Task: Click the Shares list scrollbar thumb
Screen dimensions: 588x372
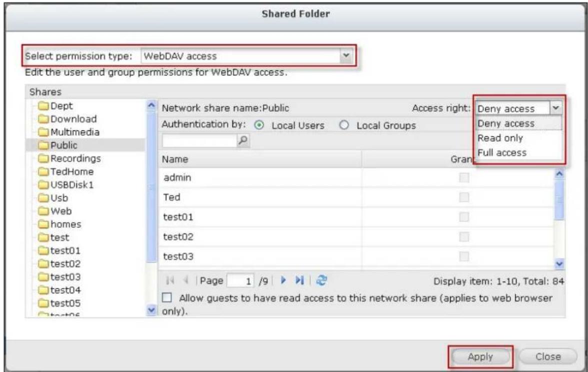Action: pos(151,186)
